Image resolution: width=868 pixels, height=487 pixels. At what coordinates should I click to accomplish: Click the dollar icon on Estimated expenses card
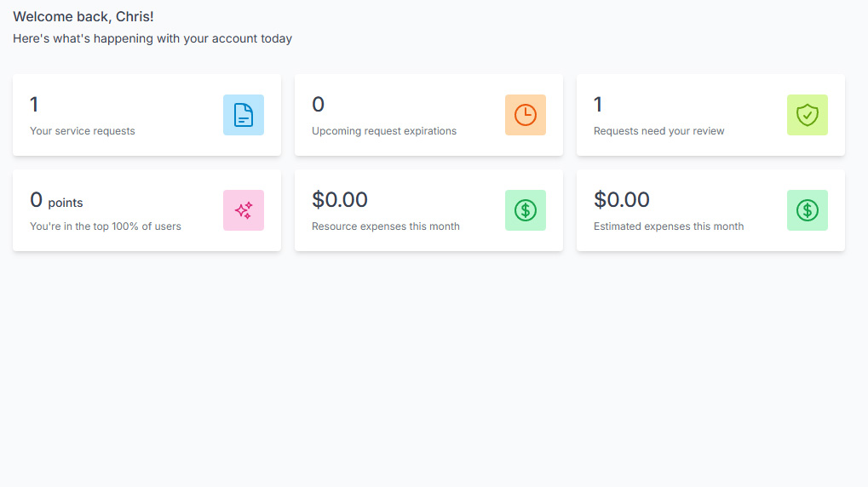[808, 210]
